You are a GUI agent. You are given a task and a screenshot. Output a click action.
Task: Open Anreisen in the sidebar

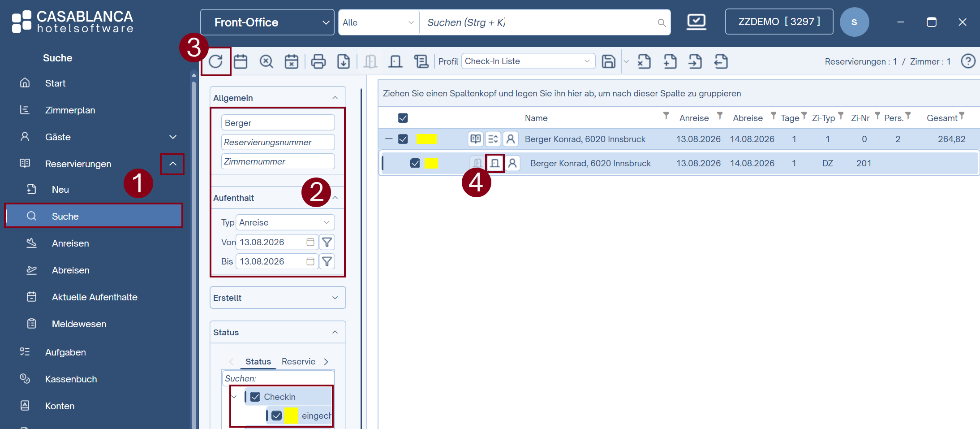[70, 243]
